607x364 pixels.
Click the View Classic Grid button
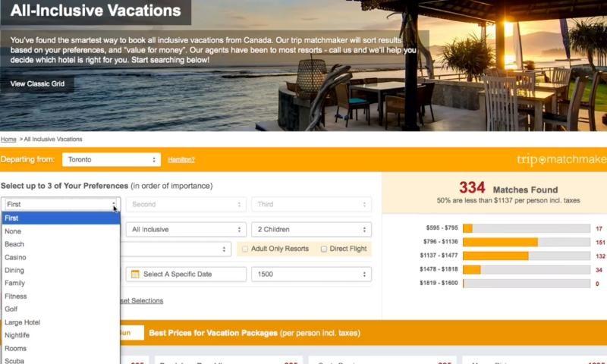[x=37, y=84]
